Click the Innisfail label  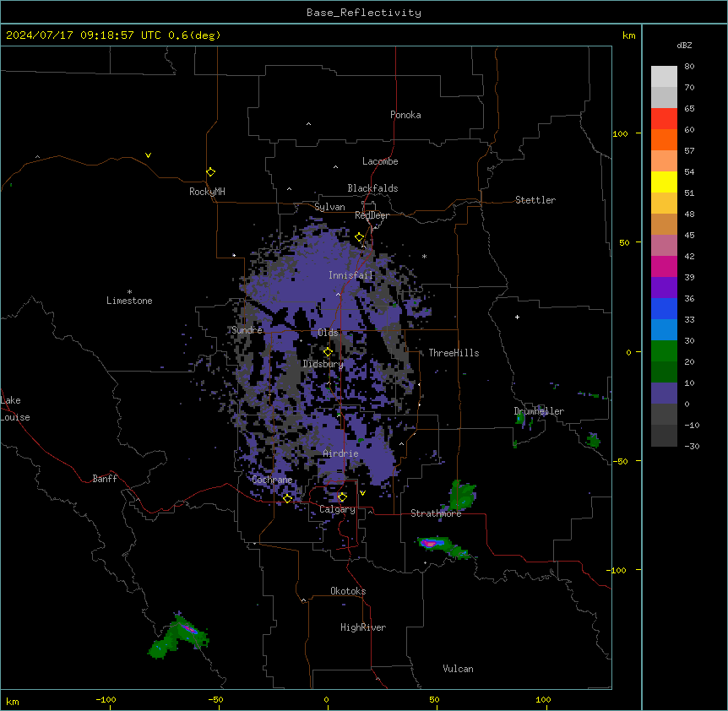[350, 275]
